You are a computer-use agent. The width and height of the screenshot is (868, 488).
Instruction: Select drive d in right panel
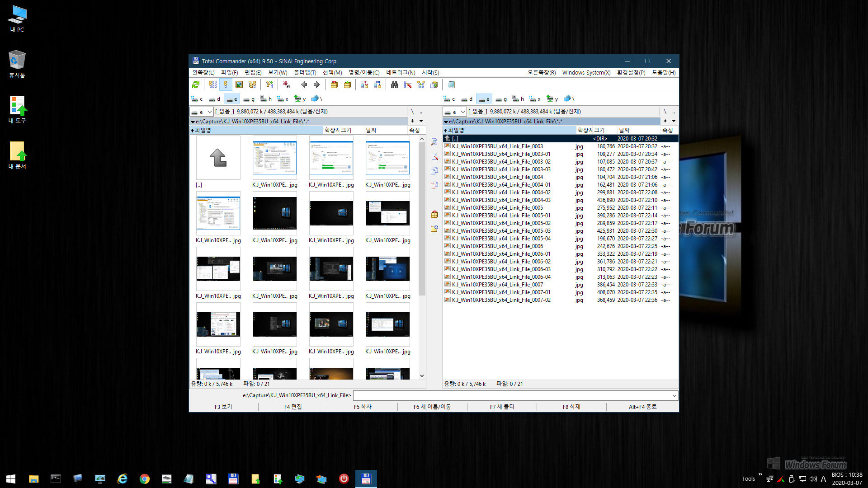tap(467, 99)
